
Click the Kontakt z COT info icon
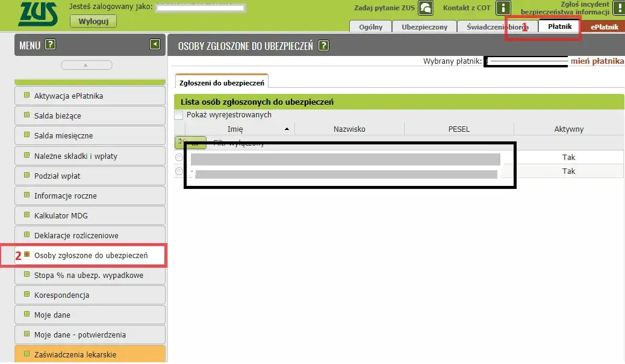point(503,8)
